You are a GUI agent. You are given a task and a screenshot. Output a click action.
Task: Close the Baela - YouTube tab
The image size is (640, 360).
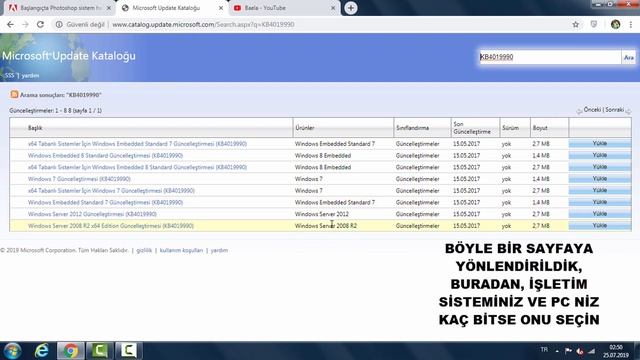(333, 8)
